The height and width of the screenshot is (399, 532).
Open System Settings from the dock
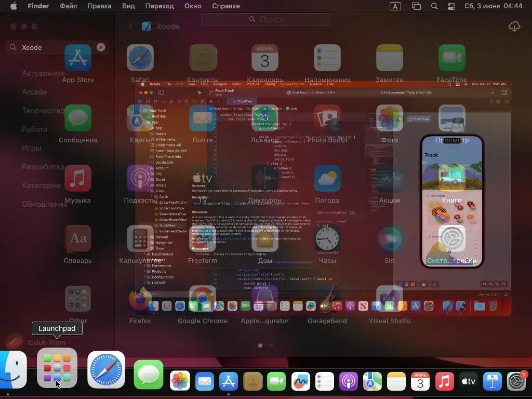tap(516, 381)
